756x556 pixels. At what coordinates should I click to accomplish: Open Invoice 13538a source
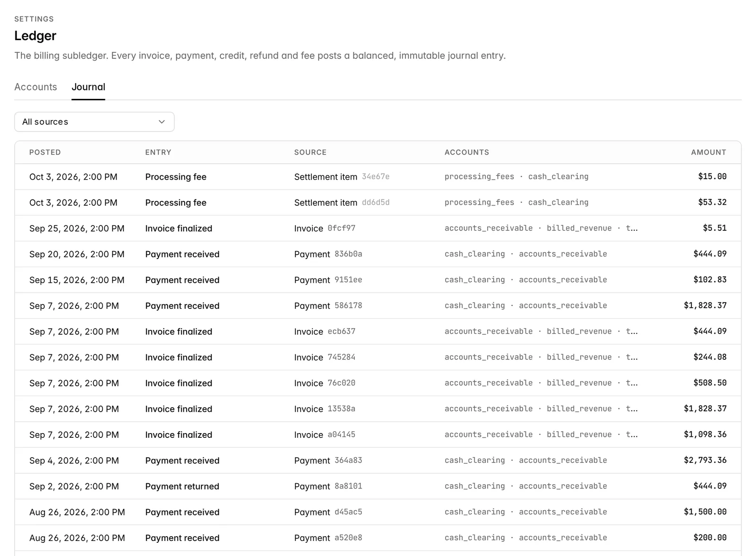pyautogui.click(x=325, y=409)
